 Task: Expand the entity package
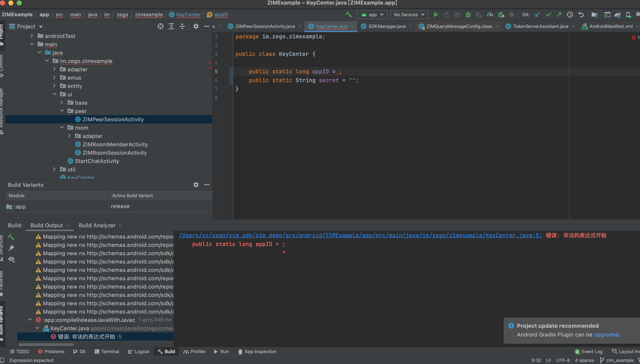(x=54, y=86)
